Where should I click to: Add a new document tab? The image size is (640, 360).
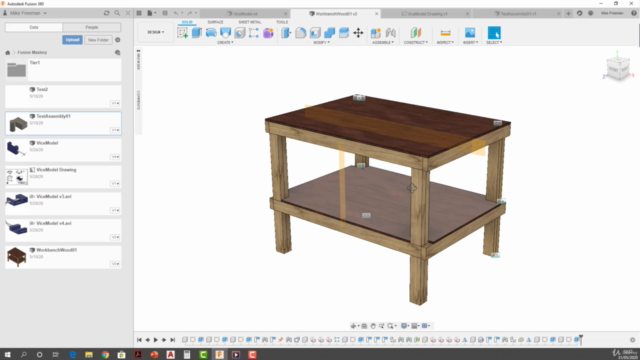pyautogui.click(x=568, y=13)
